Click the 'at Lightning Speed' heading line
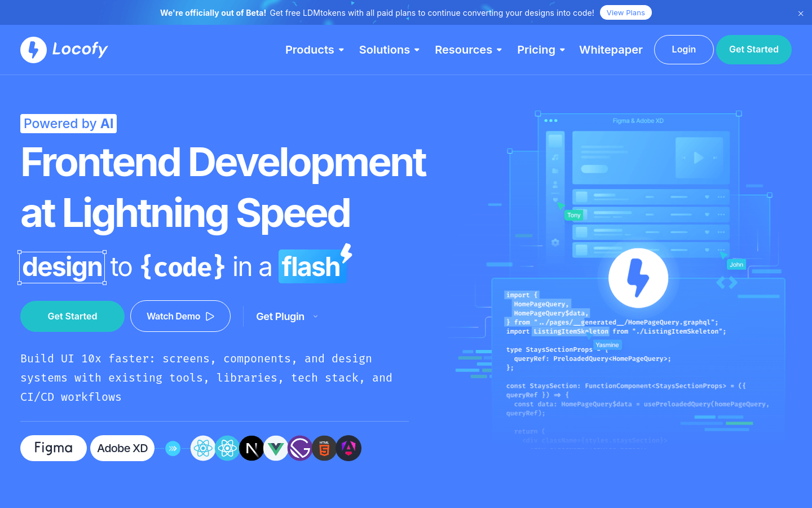 (186, 213)
